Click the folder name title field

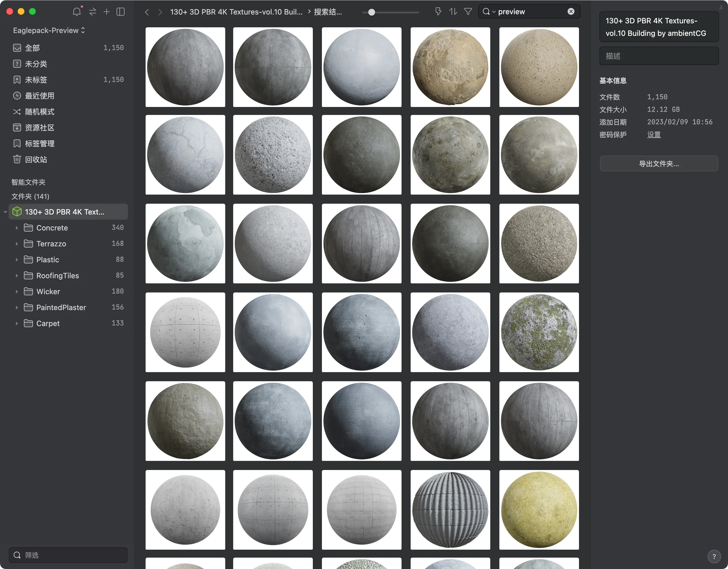(x=659, y=27)
